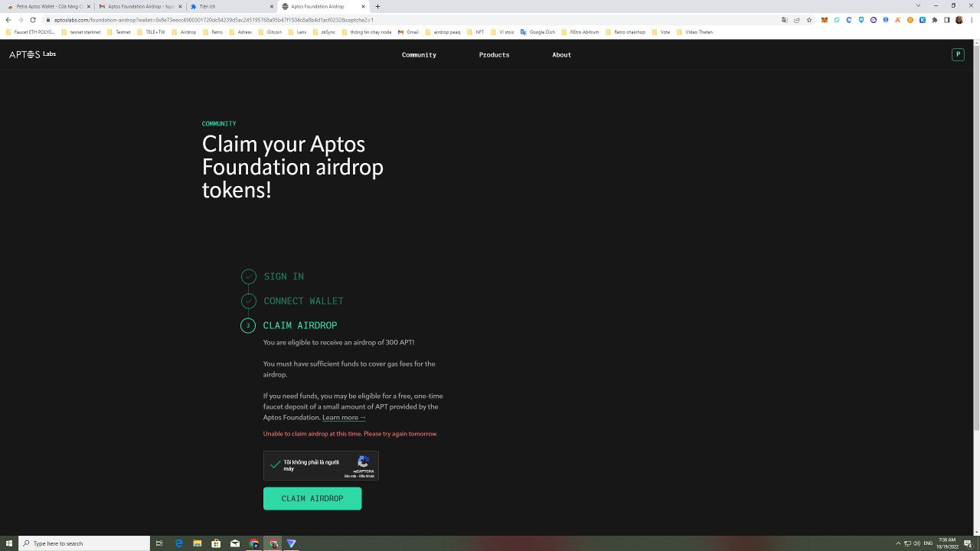The height and width of the screenshot is (551, 980).
Task: Open the blue K extension icon
Action: click(x=923, y=20)
